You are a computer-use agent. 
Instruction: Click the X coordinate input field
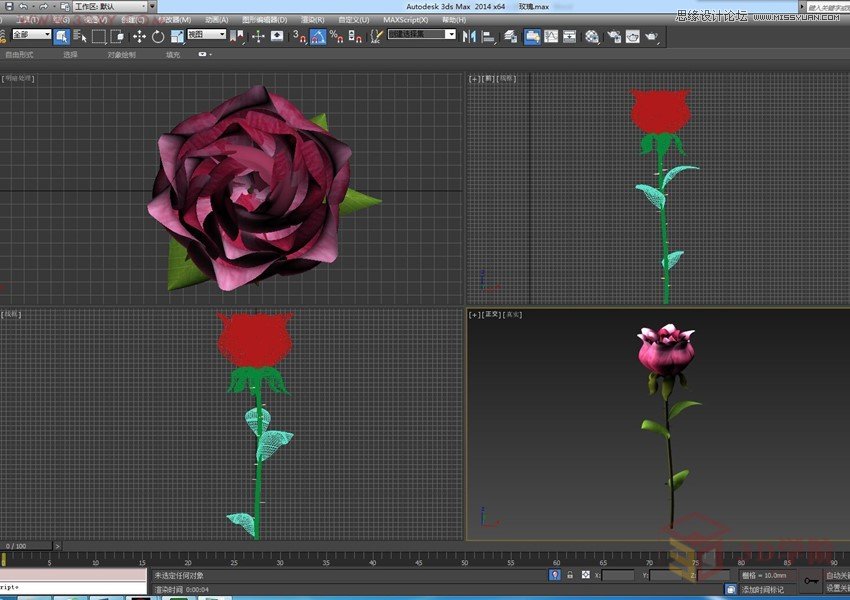(617, 575)
